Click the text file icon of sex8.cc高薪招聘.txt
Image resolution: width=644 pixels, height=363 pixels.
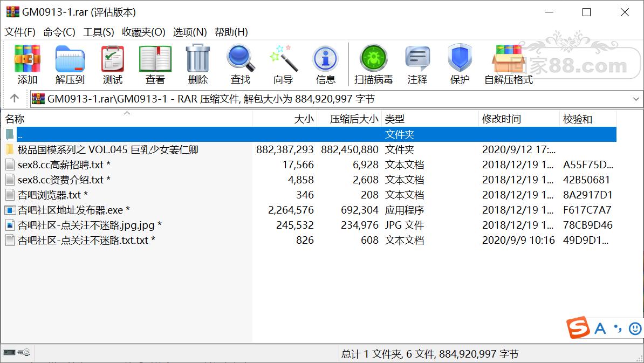(10, 165)
